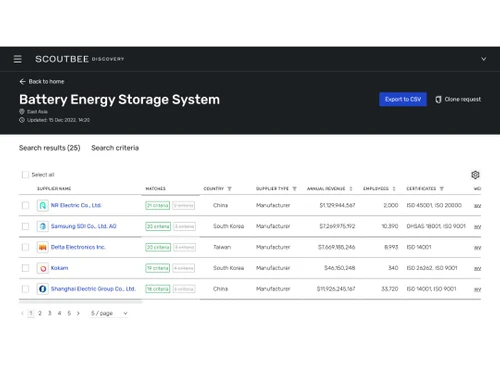Open the 5 / page size dropdown
500x375 pixels.
tap(109, 313)
